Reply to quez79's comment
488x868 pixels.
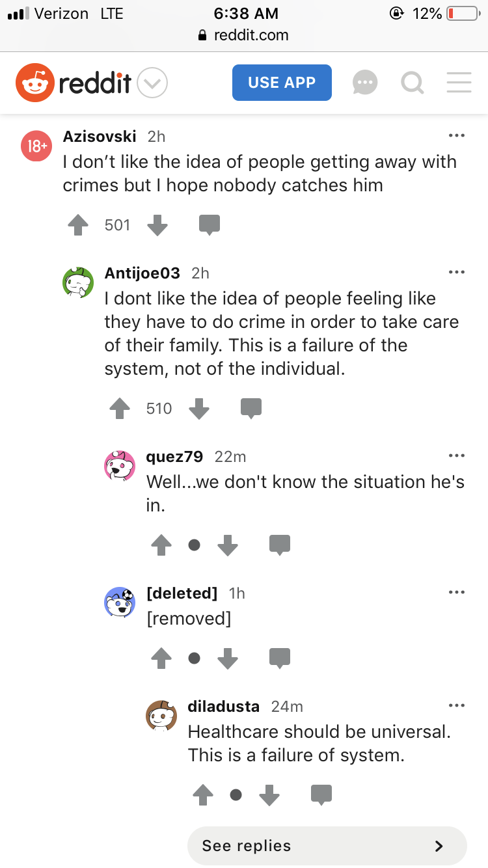pos(280,545)
